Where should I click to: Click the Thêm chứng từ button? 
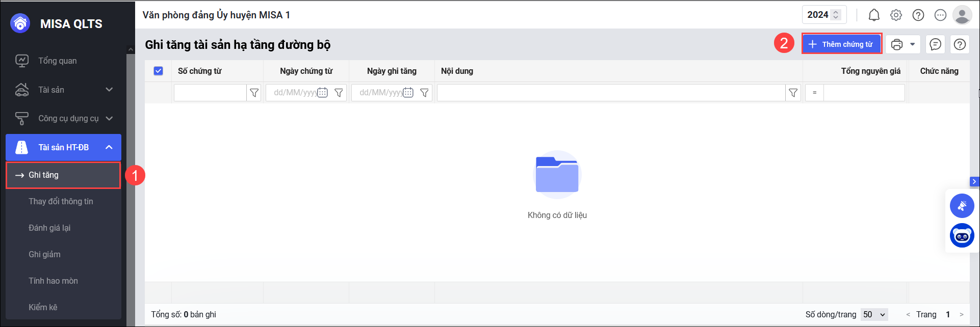[841, 44]
